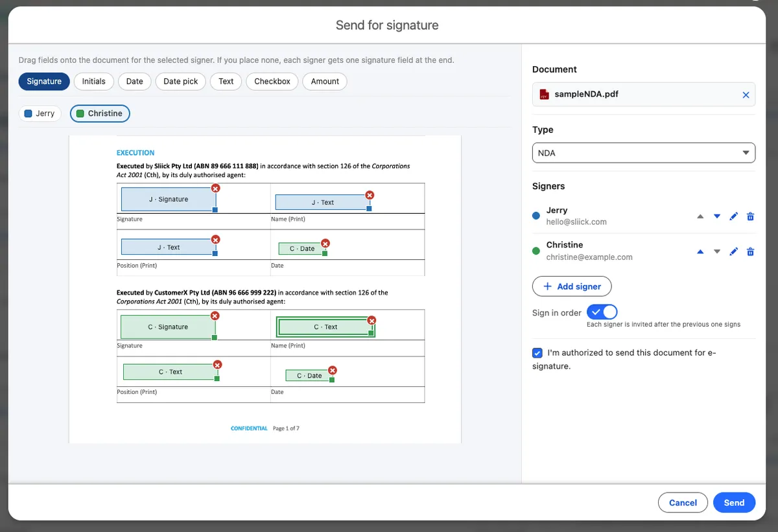Screen dimensions: 778x532
Task: Select the Date field type
Action: pyautogui.click(x=135, y=82)
